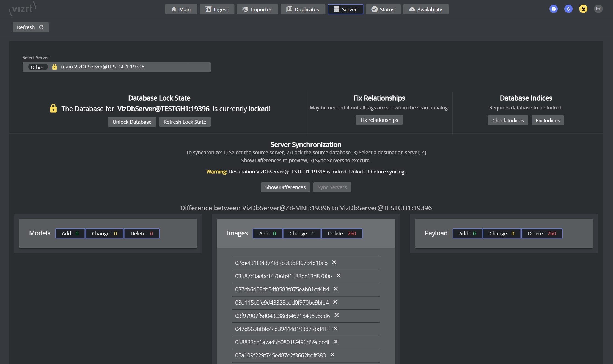The width and height of the screenshot is (613, 364).
Task: Select image row 05a109f229f745ed87e2f3662bdff383
Action: pyautogui.click(x=306, y=355)
